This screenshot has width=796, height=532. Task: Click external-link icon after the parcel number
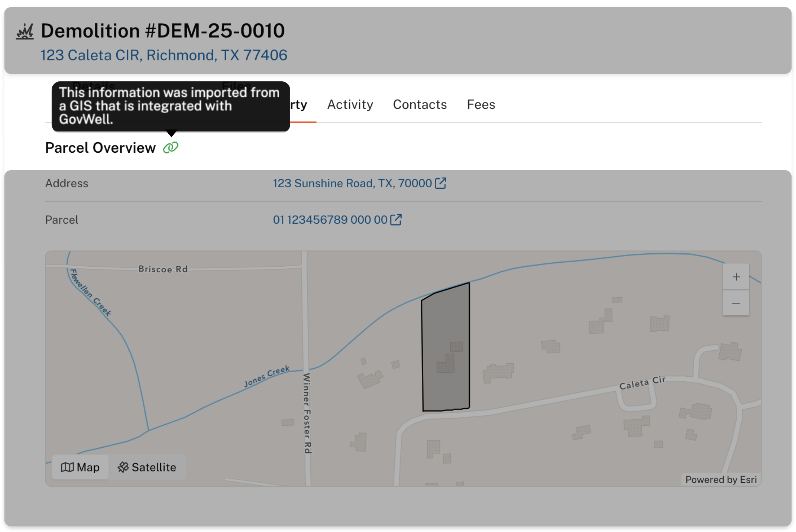tap(396, 220)
